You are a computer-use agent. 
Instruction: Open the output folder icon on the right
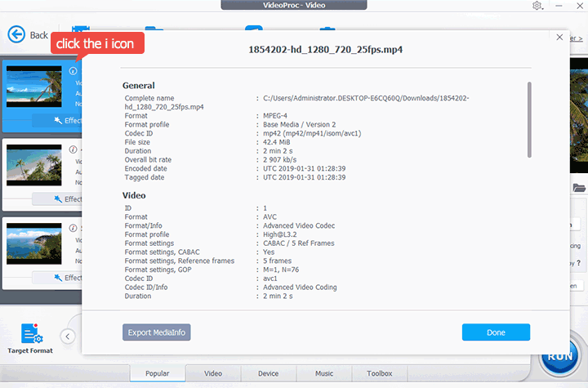tap(579, 188)
